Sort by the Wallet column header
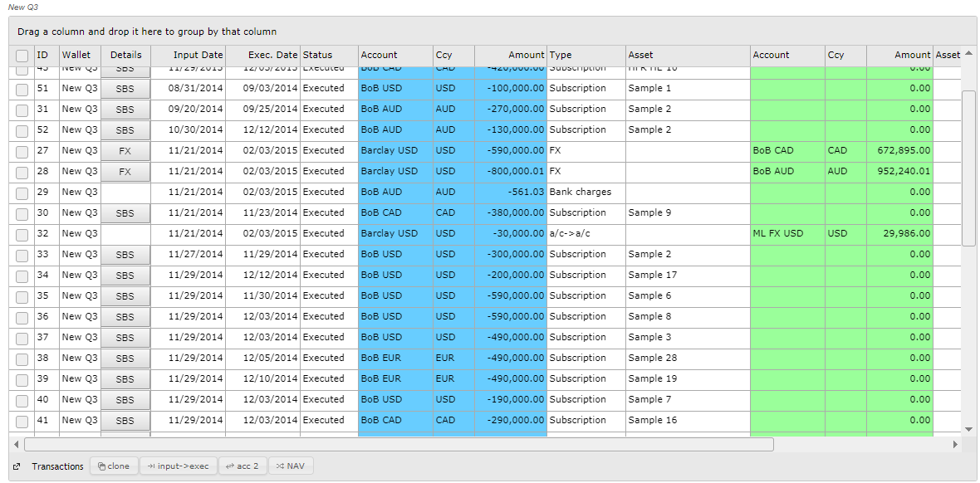Image resolution: width=980 pixels, height=483 pixels. tap(80, 55)
